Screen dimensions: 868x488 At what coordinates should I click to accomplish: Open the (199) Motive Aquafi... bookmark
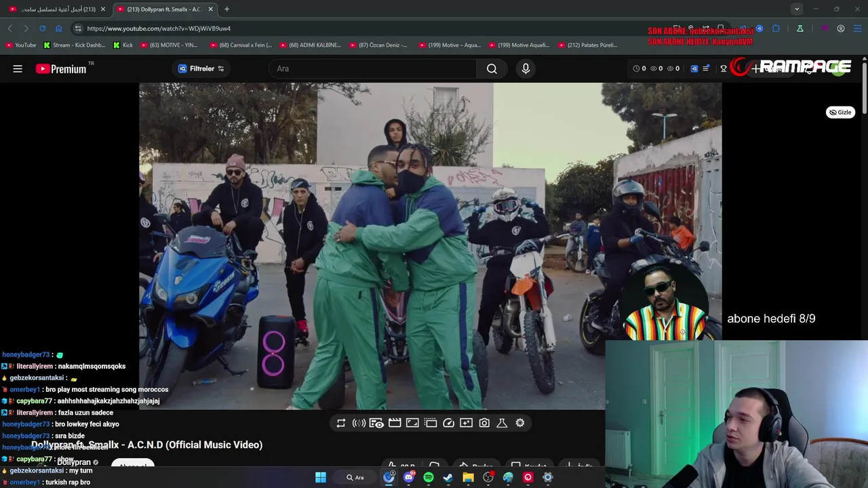point(519,45)
